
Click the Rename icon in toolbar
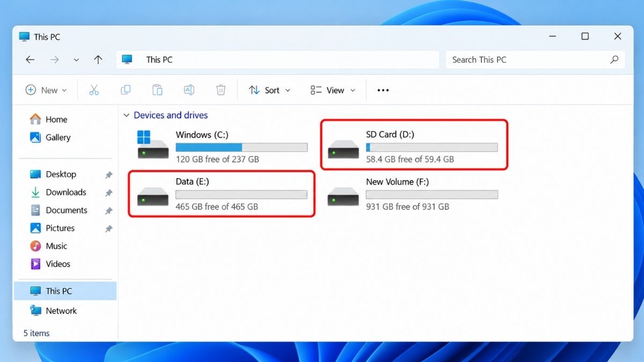(x=189, y=90)
